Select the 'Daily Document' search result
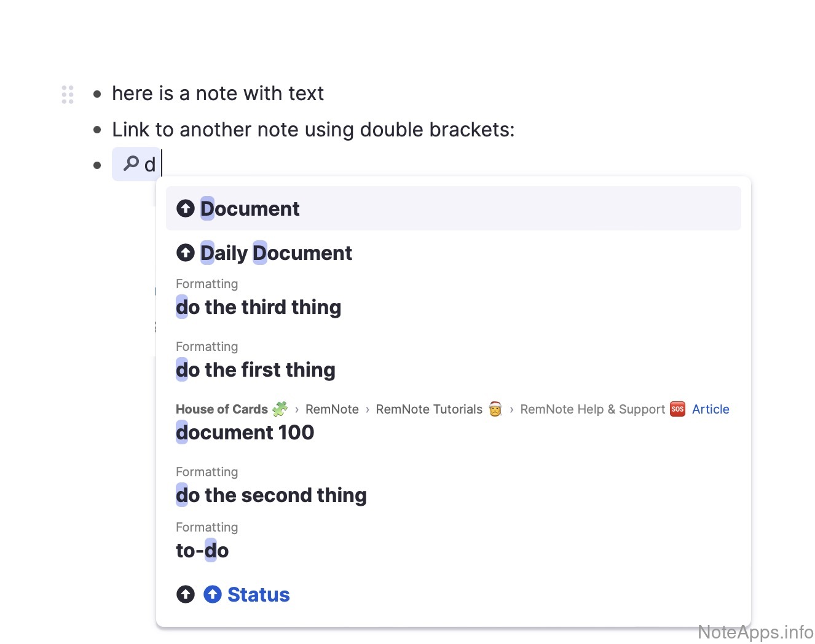 276,253
